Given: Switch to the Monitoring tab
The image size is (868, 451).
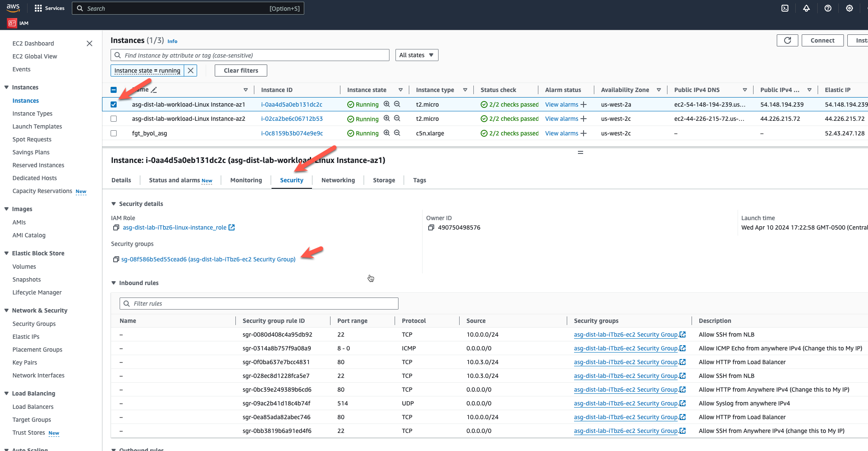Looking at the screenshot, I should pos(246,180).
